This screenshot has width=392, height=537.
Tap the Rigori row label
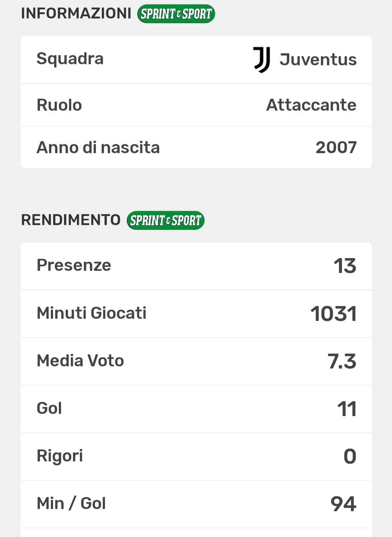click(x=60, y=456)
